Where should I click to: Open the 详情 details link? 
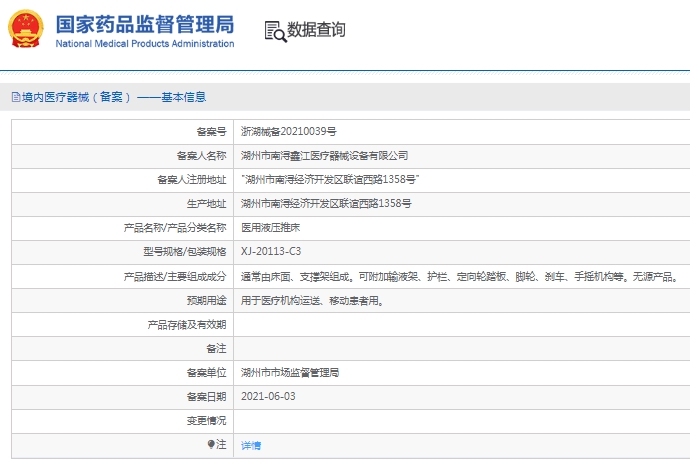pos(251,445)
